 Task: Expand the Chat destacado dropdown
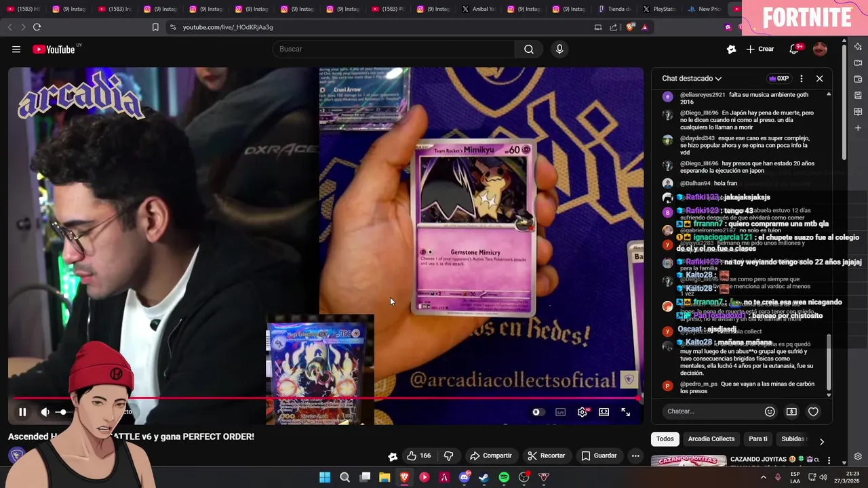coord(692,79)
